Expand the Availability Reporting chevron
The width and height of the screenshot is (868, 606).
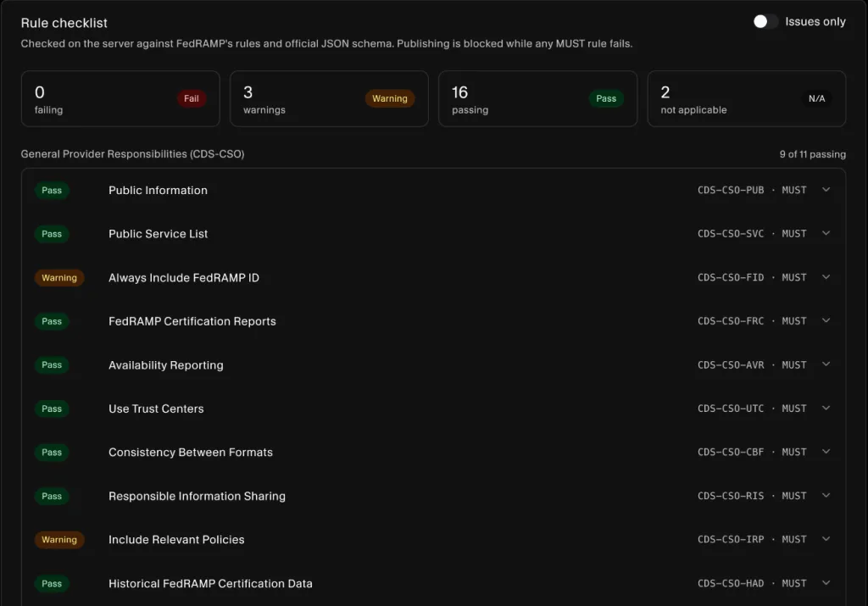coord(826,364)
